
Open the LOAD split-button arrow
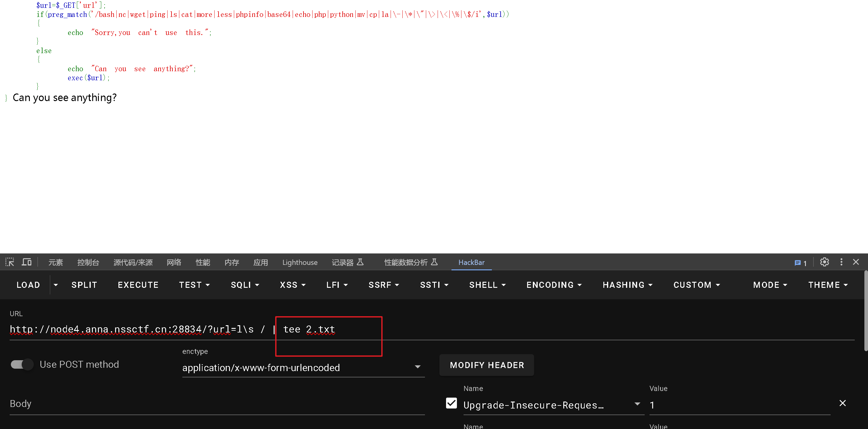coord(56,285)
